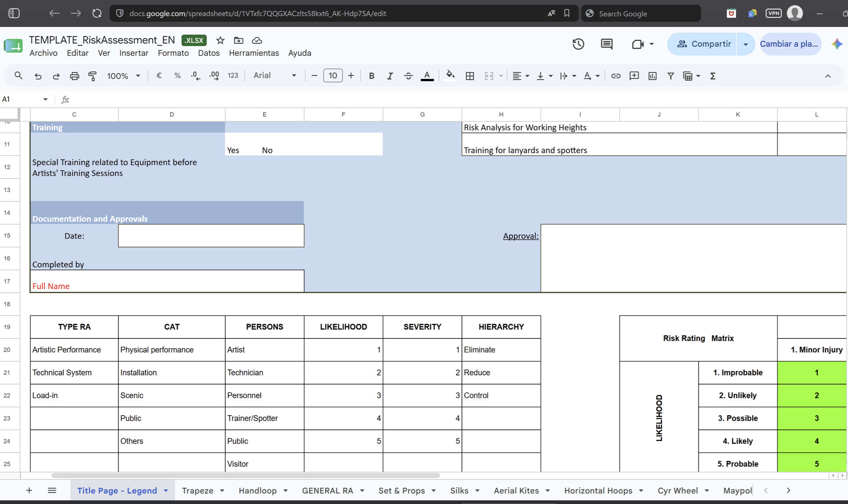Create a filter
This screenshot has height=504, width=848.
671,76
